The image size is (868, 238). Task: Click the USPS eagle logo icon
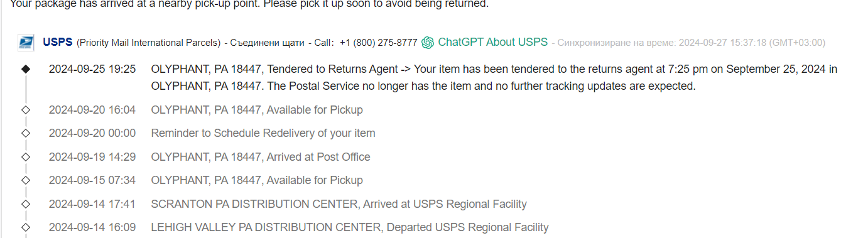(26, 43)
